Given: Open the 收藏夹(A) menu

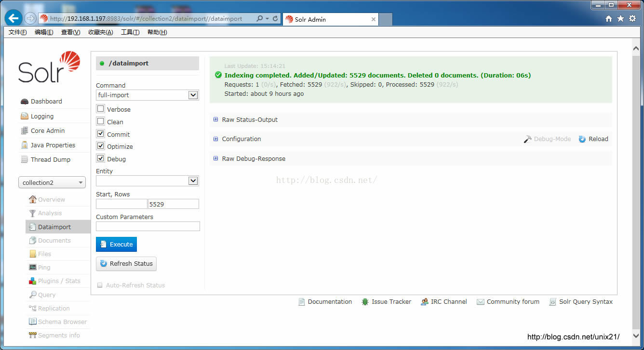Looking at the screenshot, I should (x=100, y=32).
